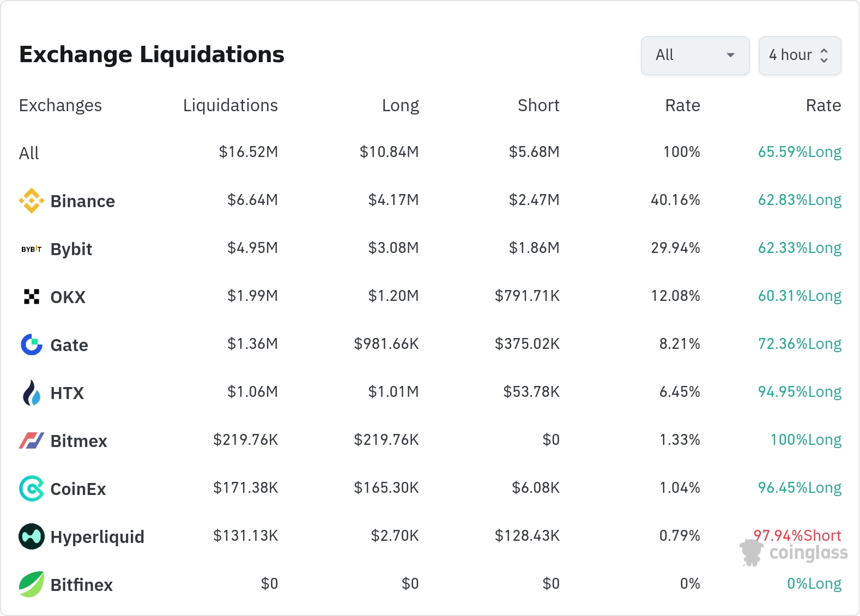
Task: Open the Hyperliquid exchange name link
Action: (x=97, y=537)
